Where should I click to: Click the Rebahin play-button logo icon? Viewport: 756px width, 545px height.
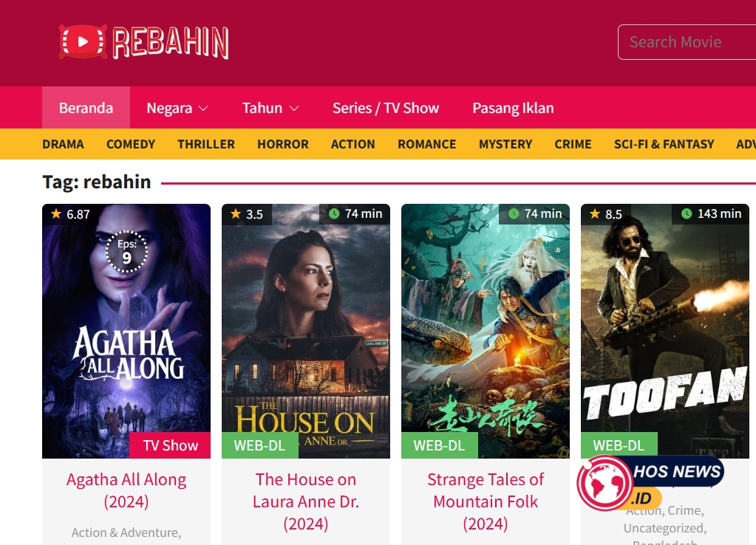coord(83,42)
